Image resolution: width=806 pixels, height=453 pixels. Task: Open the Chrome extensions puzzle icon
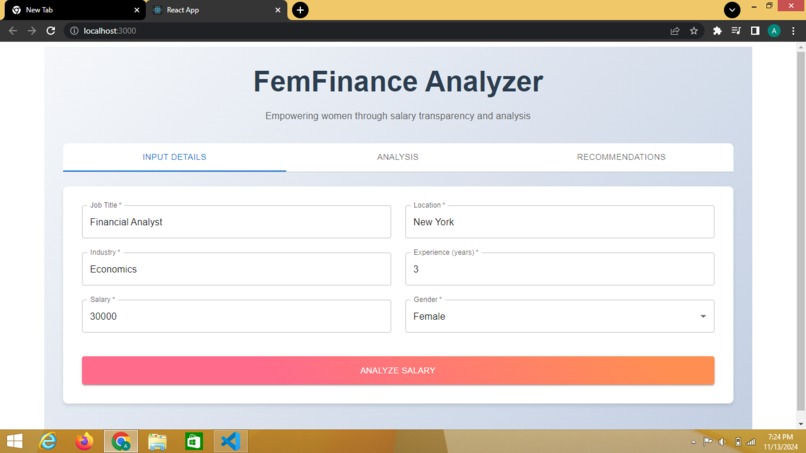click(x=717, y=31)
